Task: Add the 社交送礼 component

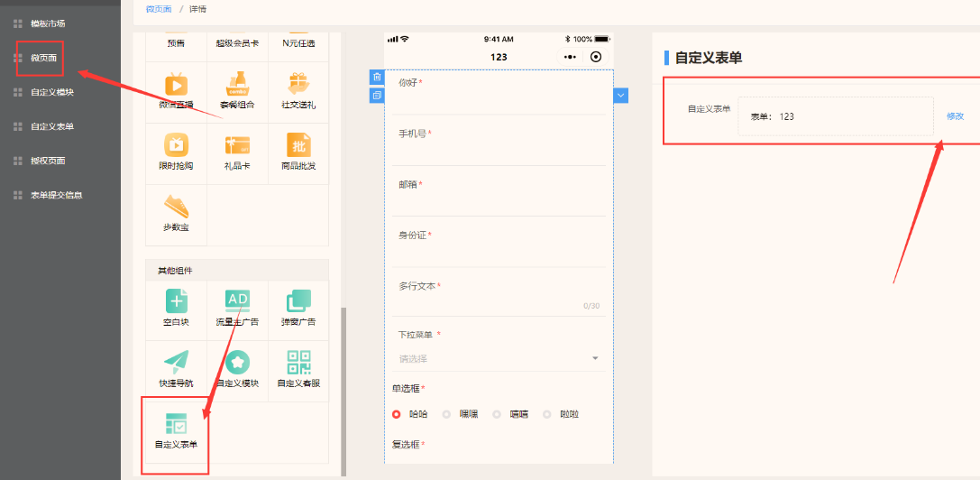Action: (298, 91)
